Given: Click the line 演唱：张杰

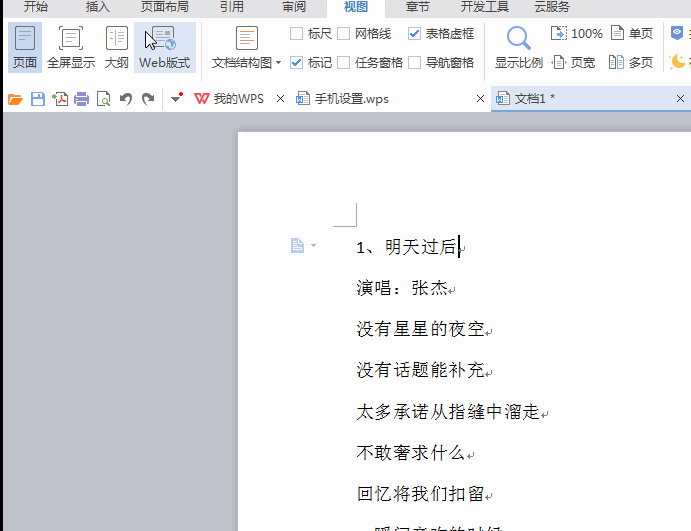Looking at the screenshot, I should [x=402, y=288].
